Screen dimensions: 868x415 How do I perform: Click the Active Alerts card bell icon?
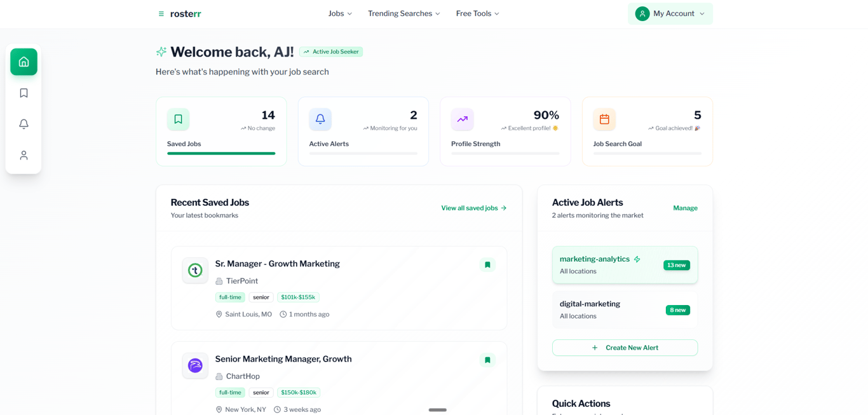[x=320, y=119]
